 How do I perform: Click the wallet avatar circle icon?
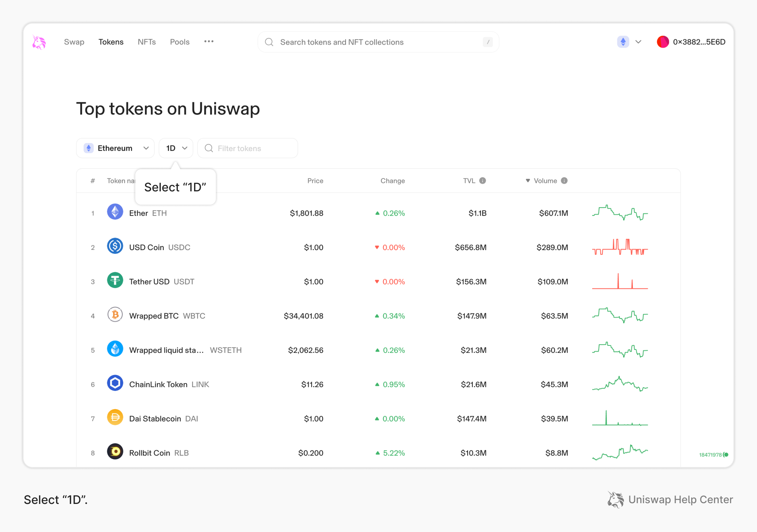tap(663, 42)
